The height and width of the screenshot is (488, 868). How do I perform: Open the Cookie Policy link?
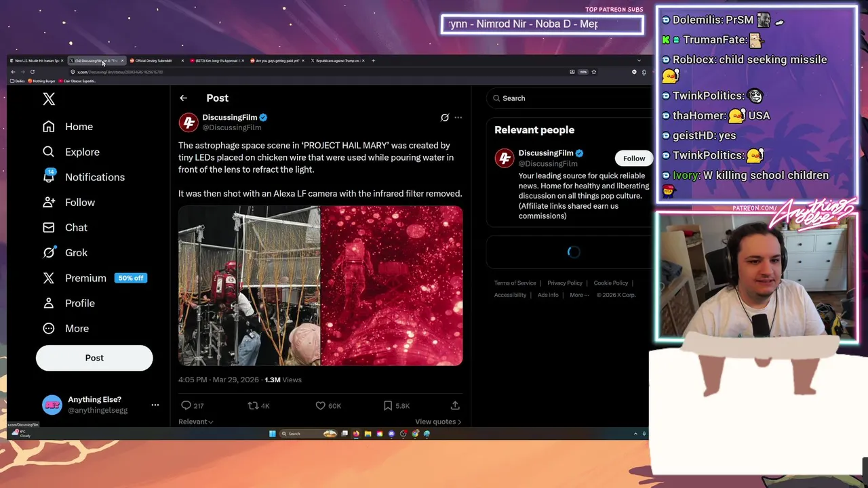pyautogui.click(x=611, y=283)
